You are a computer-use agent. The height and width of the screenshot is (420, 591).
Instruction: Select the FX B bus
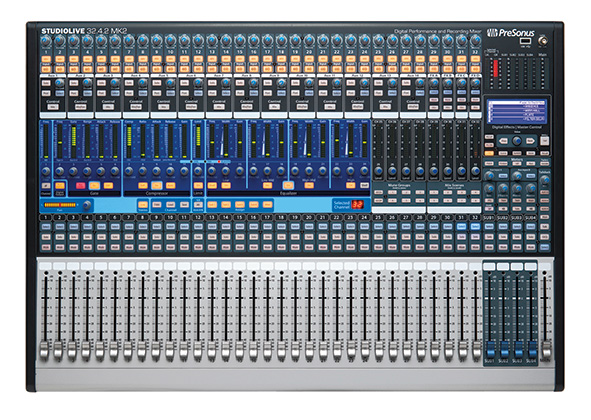pos(448,93)
